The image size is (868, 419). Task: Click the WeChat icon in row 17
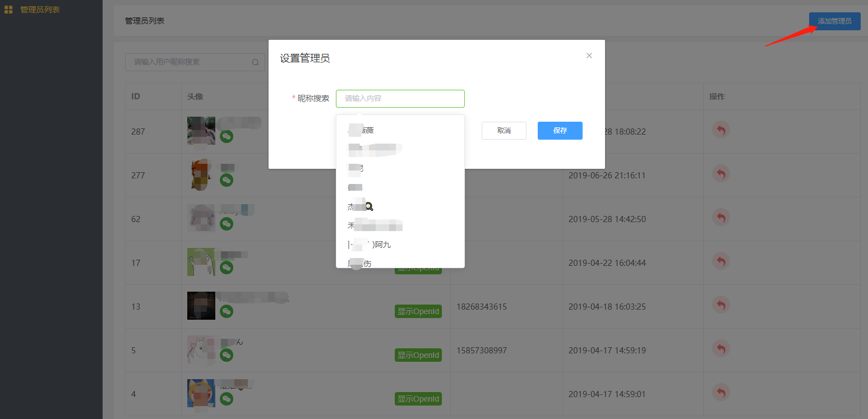[x=227, y=268]
